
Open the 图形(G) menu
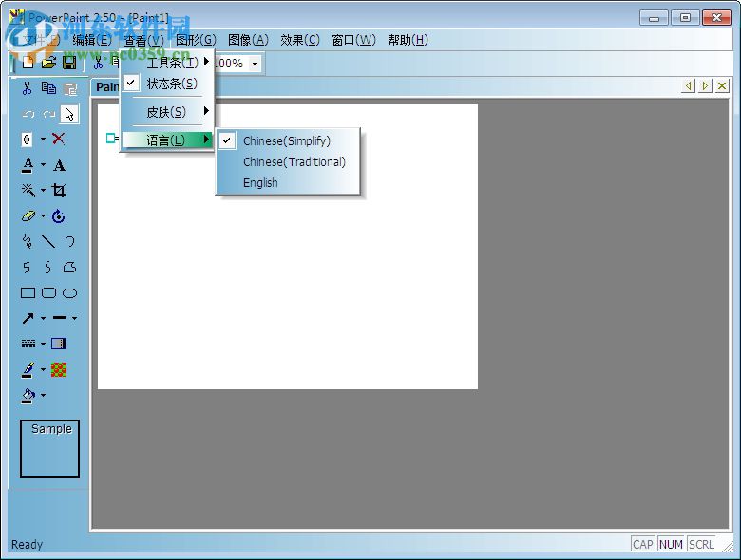tap(196, 40)
